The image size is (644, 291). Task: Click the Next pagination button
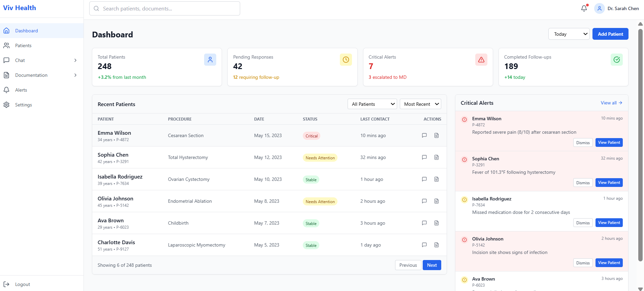pos(432,265)
